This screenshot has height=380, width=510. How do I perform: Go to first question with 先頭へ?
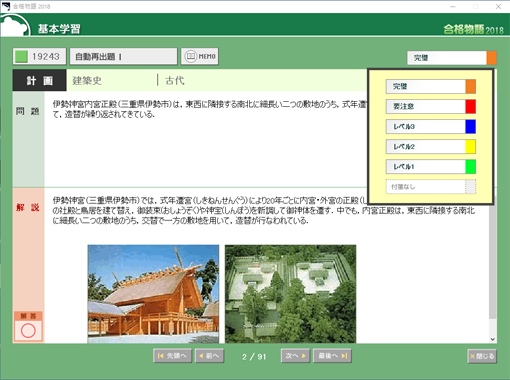pyautogui.click(x=172, y=356)
